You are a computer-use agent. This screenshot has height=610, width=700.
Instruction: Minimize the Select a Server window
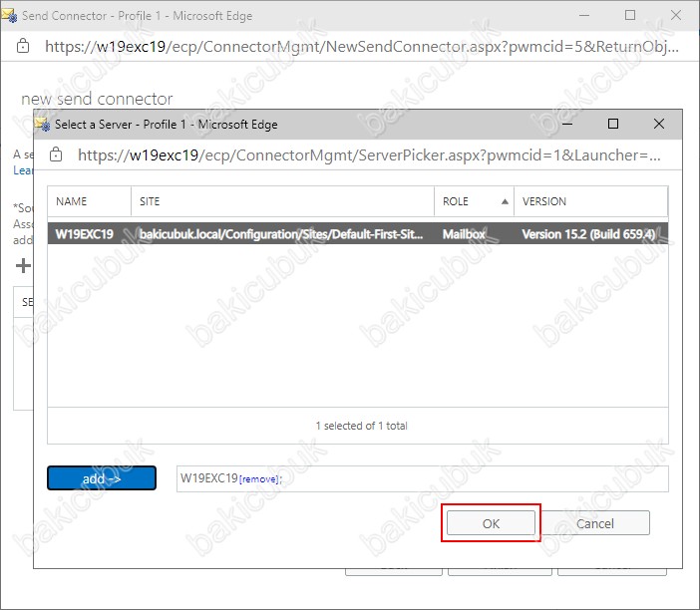[567, 125]
